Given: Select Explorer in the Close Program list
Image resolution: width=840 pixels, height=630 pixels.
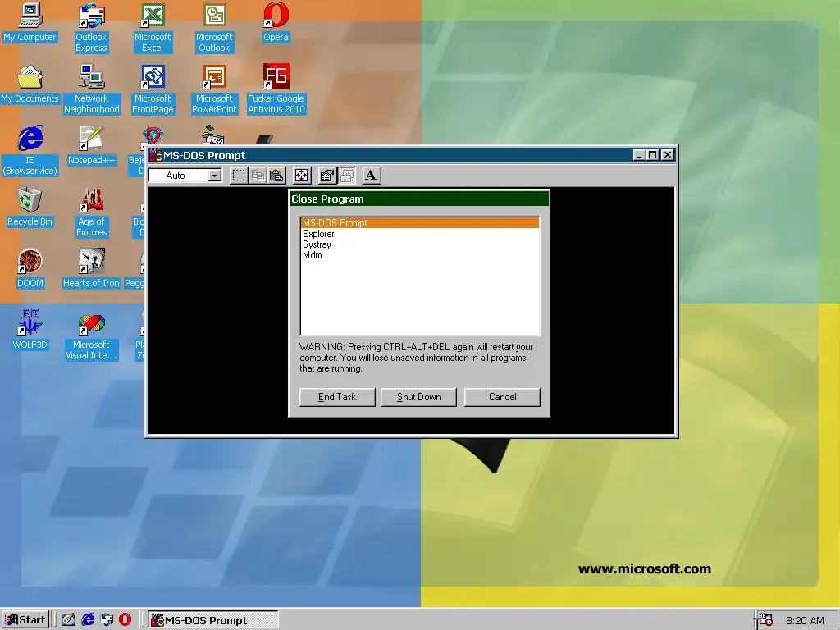Looking at the screenshot, I should click(420, 234).
